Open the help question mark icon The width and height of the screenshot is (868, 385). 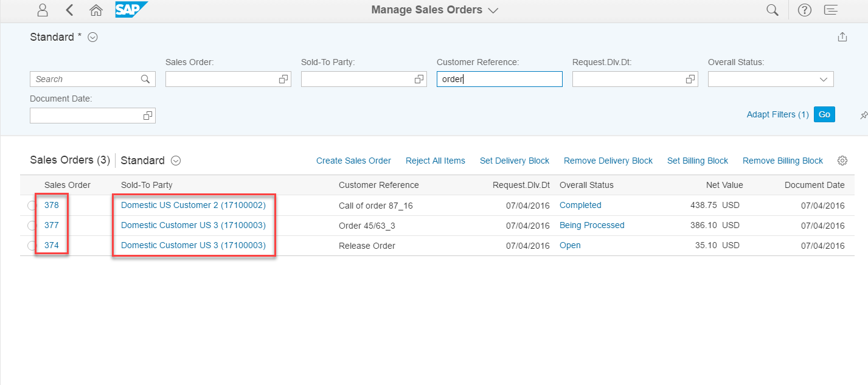pyautogui.click(x=805, y=10)
